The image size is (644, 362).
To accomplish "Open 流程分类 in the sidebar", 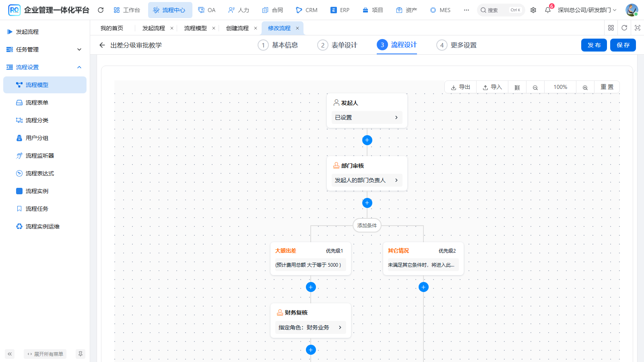I will (x=45, y=120).
